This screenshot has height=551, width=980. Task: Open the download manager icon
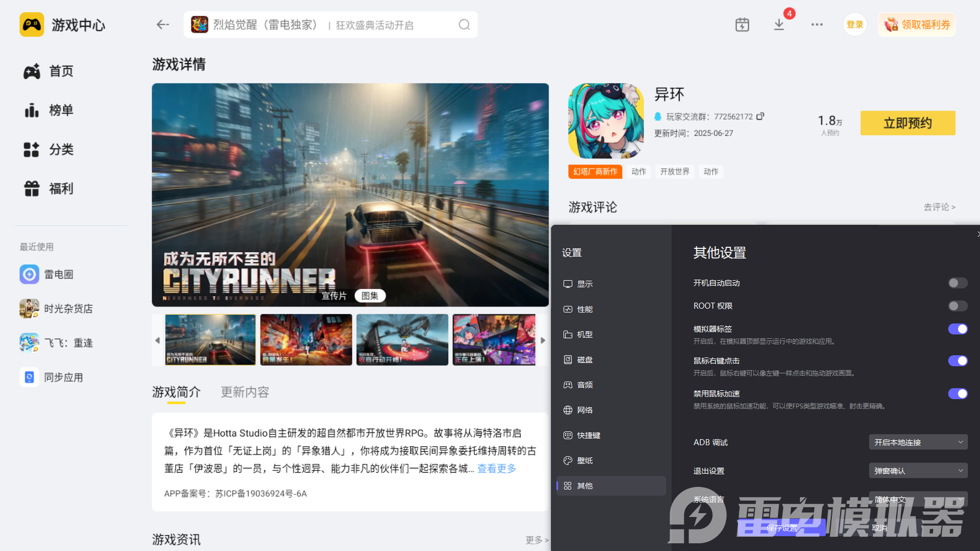click(x=779, y=24)
